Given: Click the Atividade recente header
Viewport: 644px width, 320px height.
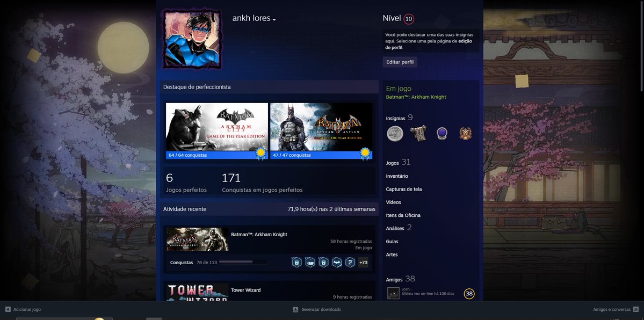Looking at the screenshot, I should (x=185, y=209).
